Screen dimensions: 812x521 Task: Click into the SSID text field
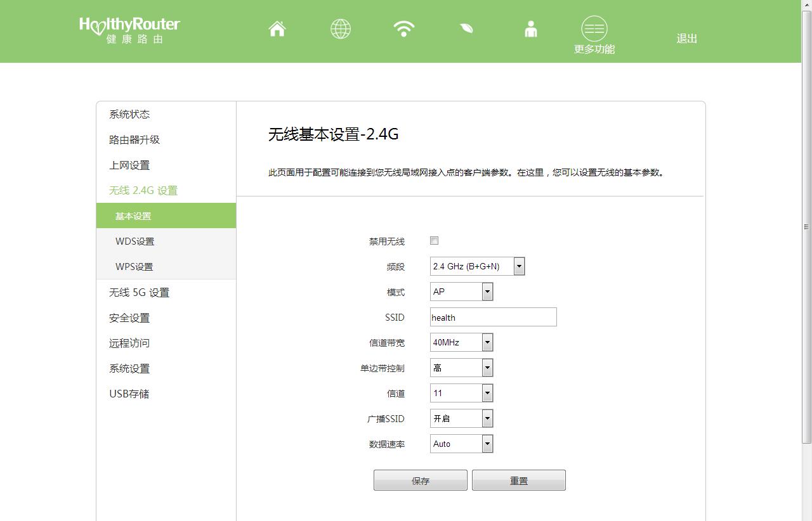pos(493,317)
